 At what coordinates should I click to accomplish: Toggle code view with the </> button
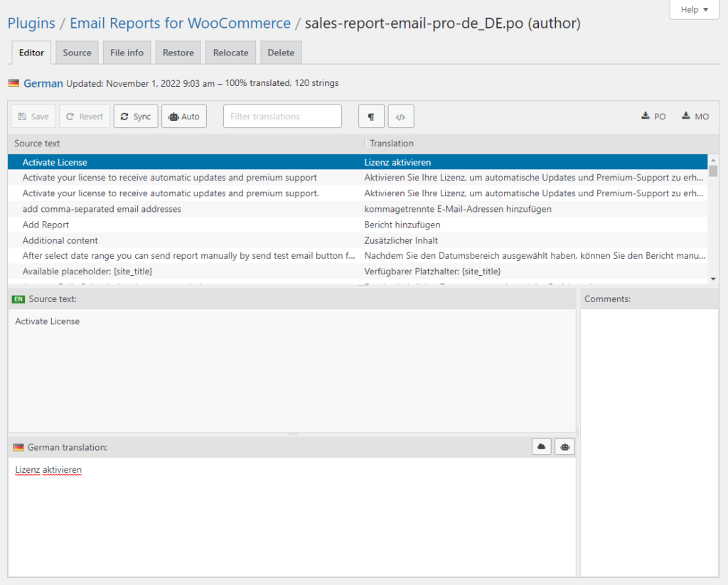400,116
